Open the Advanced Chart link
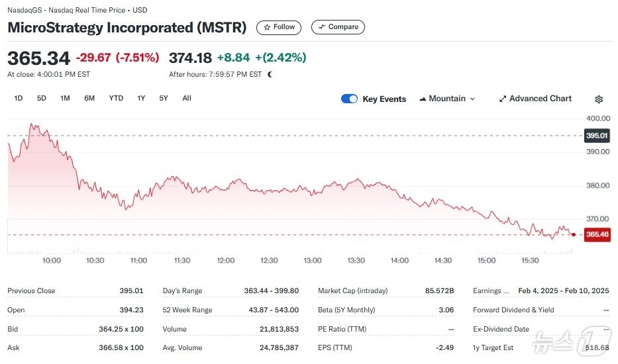Image resolution: width=618 pixels, height=364 pixels. (x=540, y=99)
